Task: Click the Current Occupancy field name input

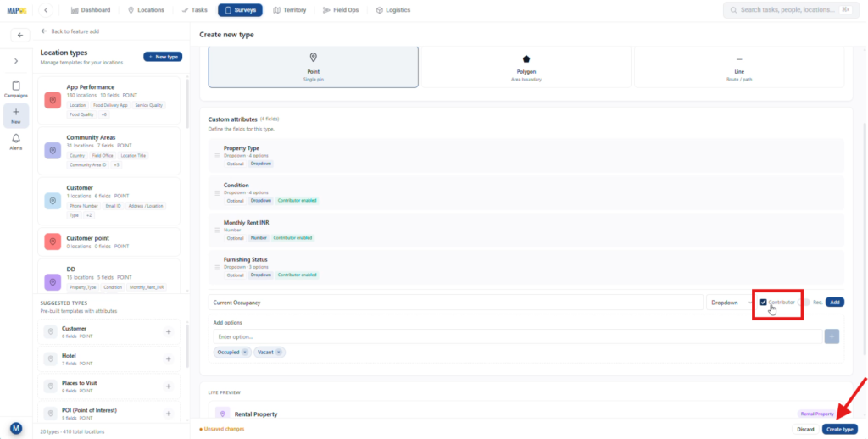Action: click(455, 303)
